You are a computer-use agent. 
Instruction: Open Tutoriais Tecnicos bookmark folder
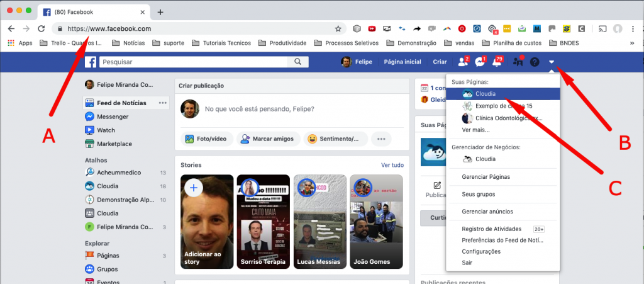tap(222, 43)
